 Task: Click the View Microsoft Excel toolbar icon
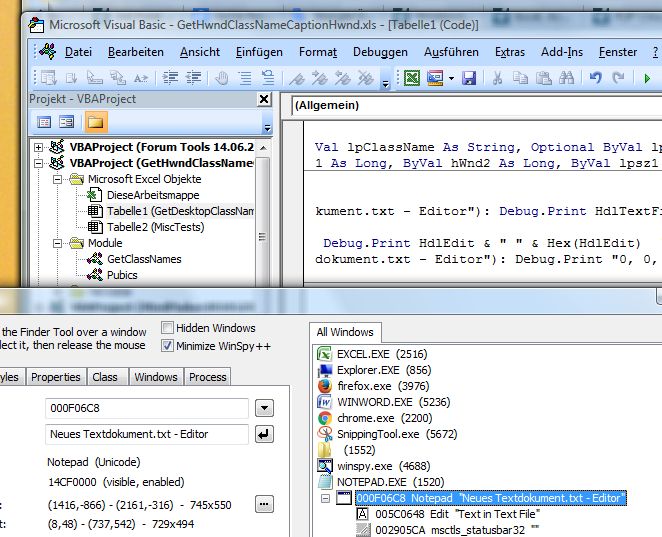412,78
